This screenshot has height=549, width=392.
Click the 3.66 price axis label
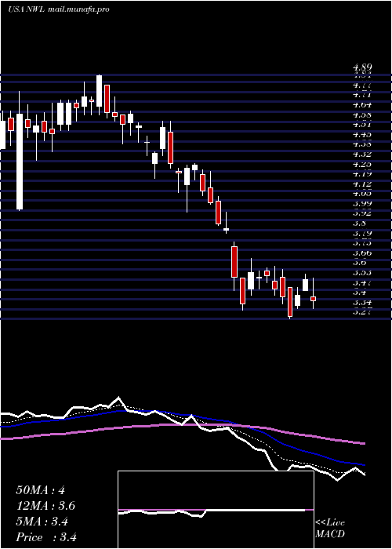[362, 253]
